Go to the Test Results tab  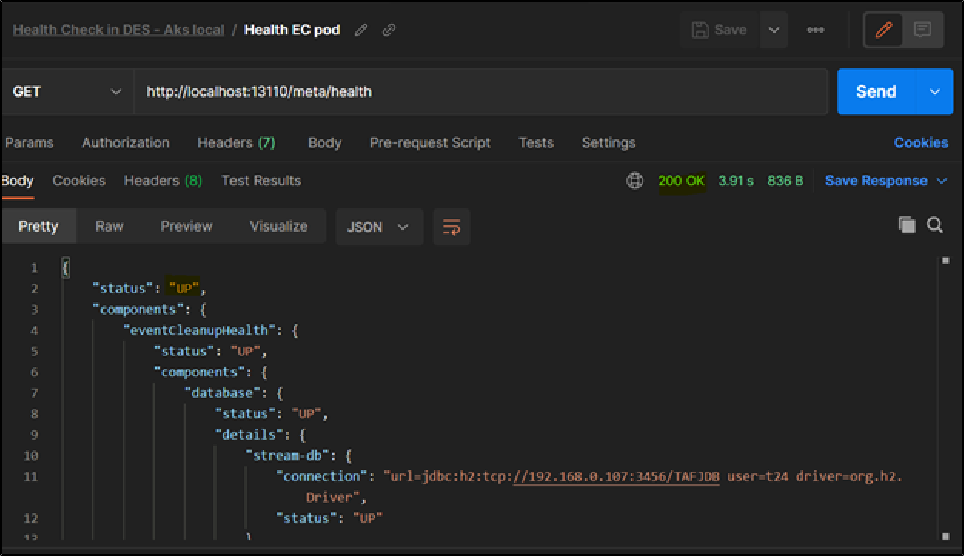tap(261, 181)
